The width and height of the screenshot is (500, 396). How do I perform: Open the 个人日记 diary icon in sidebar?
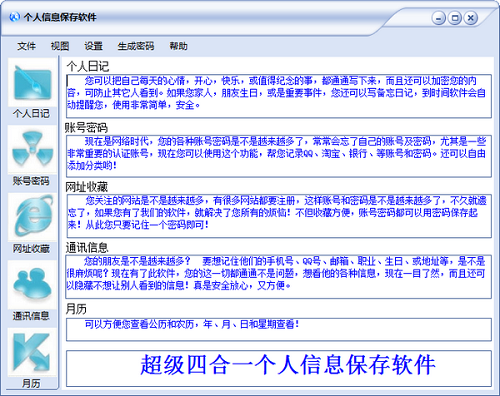32,82
